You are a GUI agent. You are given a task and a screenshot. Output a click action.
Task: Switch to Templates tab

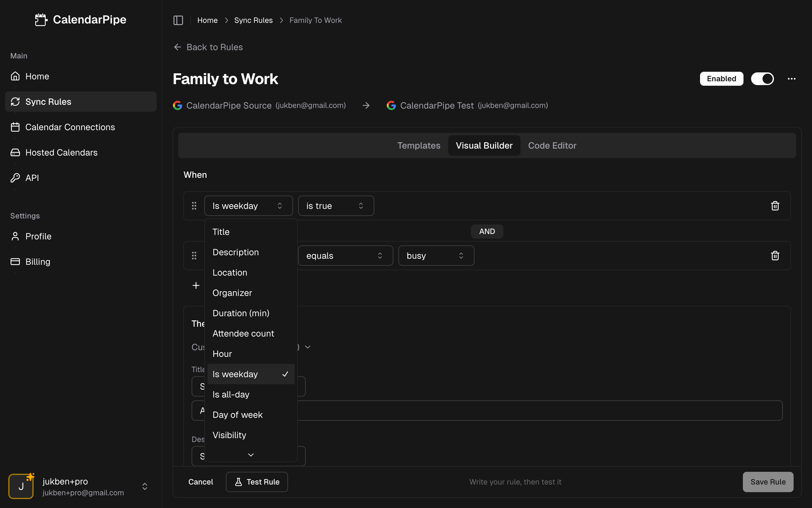[419, 145]
